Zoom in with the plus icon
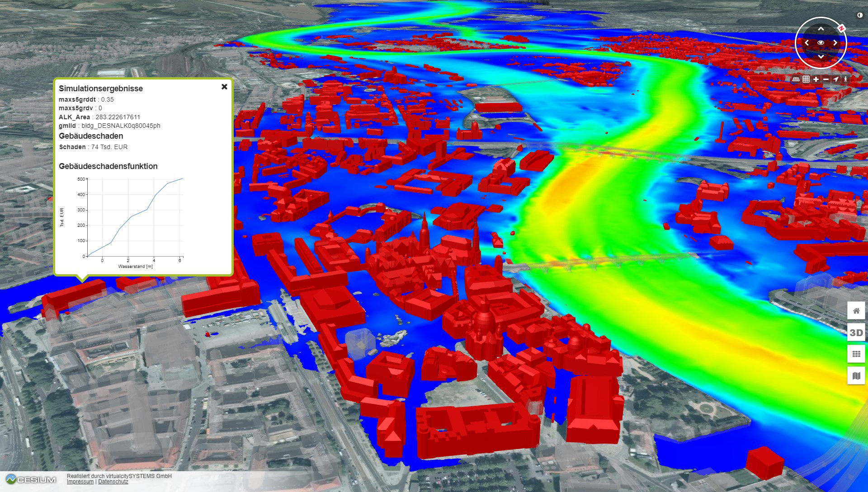868x492 pixels. (x=816, y=79)
